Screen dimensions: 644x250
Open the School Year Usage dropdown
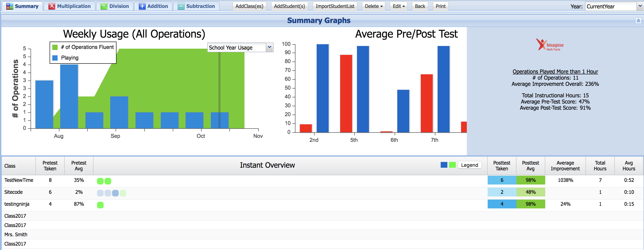click(269, 47)
